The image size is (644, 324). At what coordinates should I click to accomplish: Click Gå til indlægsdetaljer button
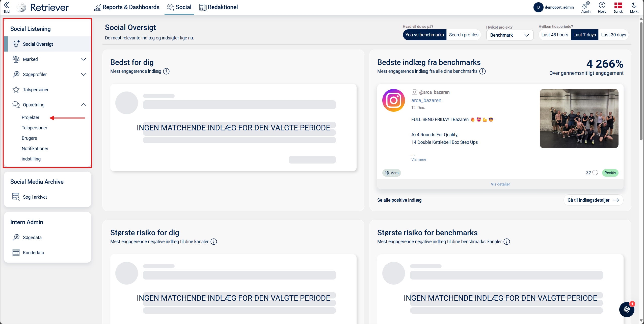click(x=593, y=200)
